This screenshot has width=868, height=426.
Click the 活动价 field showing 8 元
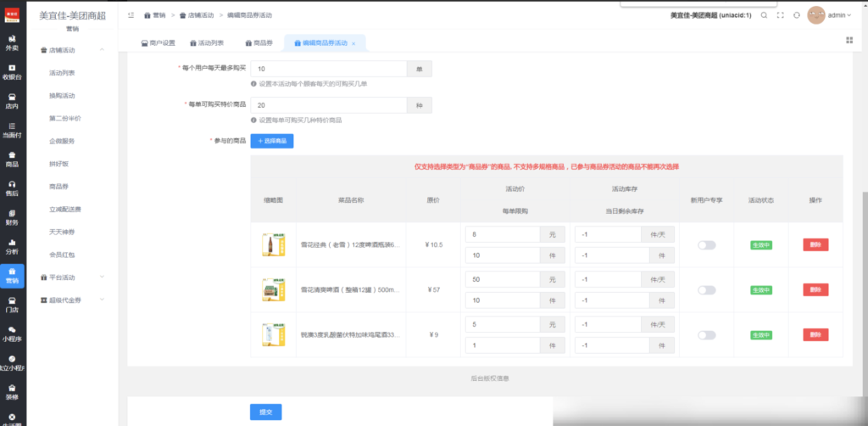tap(503, 234)
